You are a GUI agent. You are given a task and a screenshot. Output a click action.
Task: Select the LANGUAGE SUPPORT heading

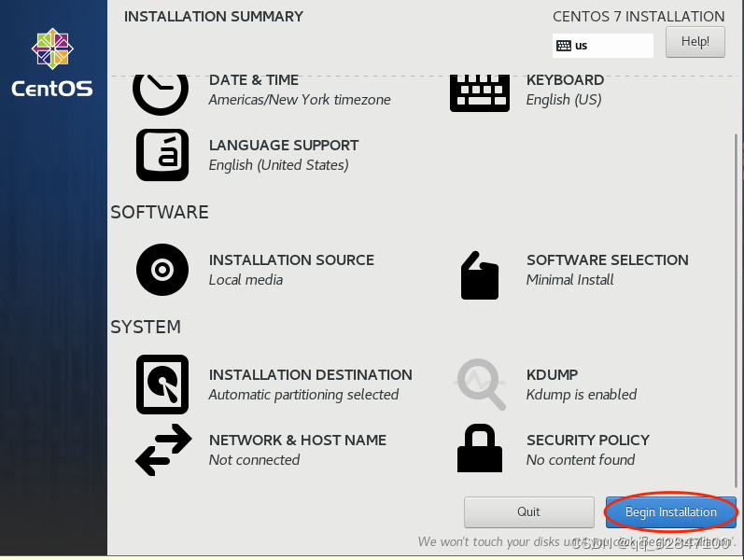(284, 146)
